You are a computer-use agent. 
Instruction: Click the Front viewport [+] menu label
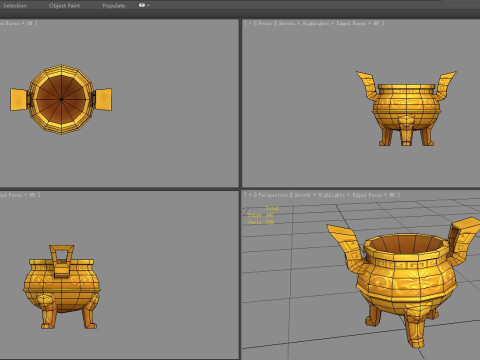tap(250, 23)
